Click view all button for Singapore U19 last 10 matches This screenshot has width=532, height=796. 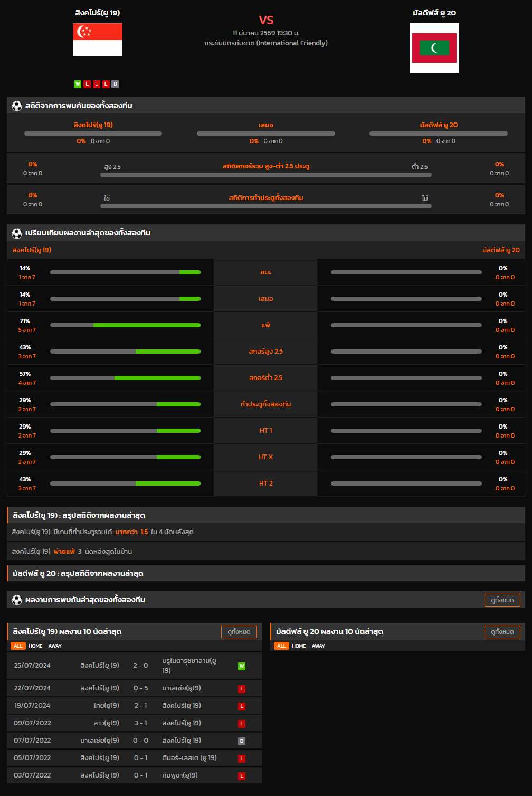[239, 632]
